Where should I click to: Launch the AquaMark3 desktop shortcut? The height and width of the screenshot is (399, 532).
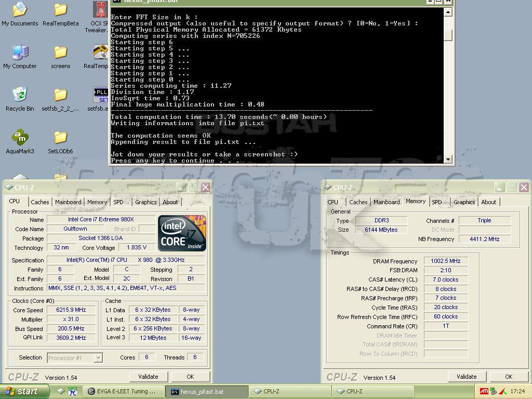click(20, 142)
